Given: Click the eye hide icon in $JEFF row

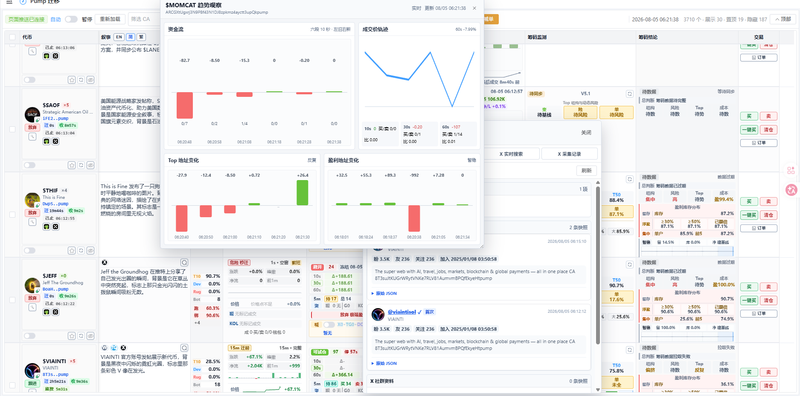Looking at the screenshot, I should pyautogui.click(x=90, y=336).
